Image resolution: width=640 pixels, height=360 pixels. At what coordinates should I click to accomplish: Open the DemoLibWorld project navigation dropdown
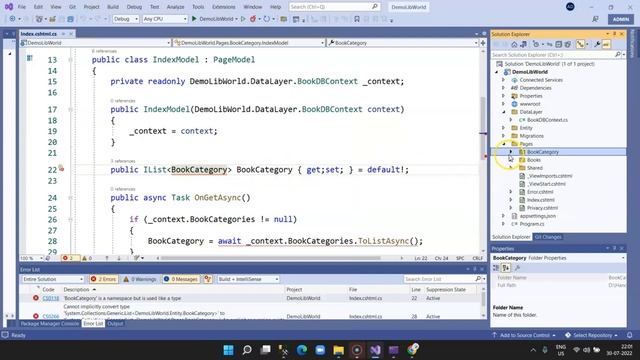(95, 42)
